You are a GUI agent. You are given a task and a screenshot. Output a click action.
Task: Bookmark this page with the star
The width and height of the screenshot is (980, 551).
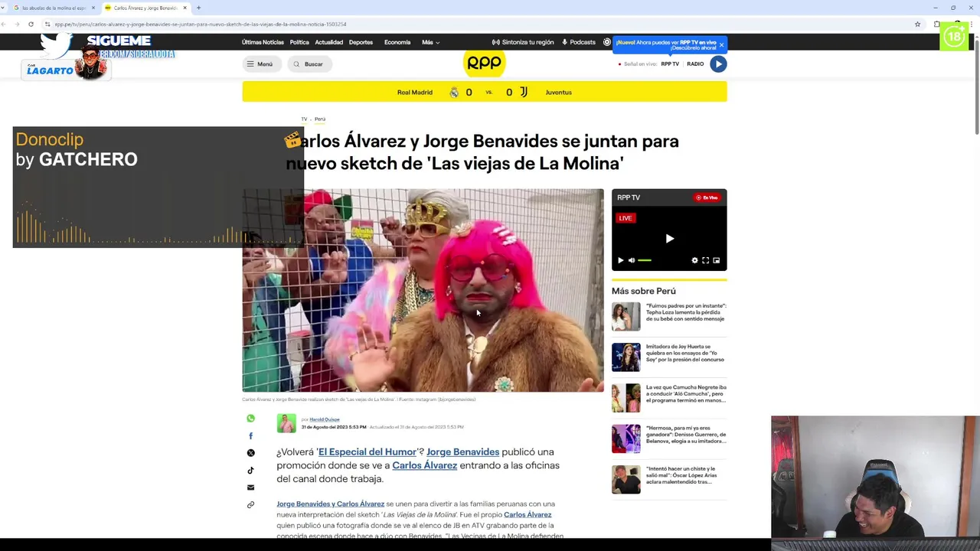coord(917,24)
